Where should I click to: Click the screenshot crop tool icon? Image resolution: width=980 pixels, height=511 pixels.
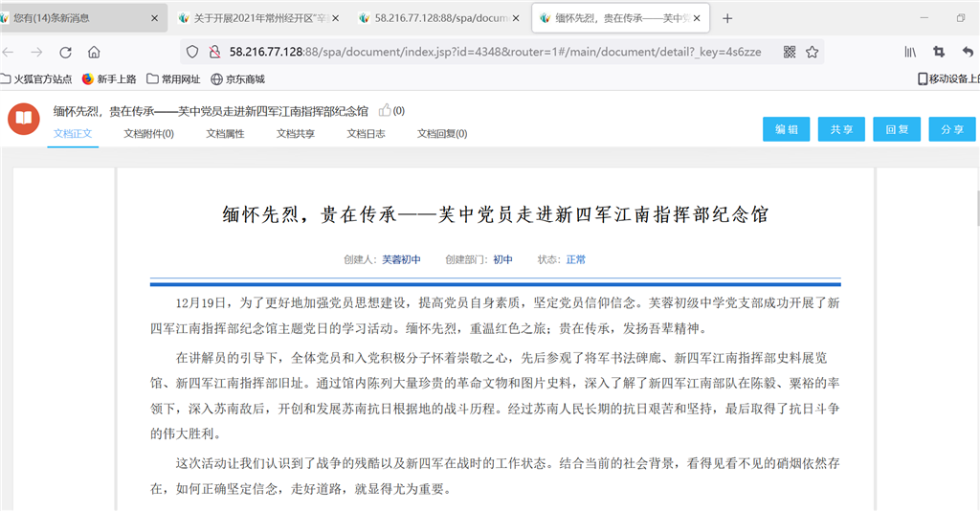tap(939, 52)
